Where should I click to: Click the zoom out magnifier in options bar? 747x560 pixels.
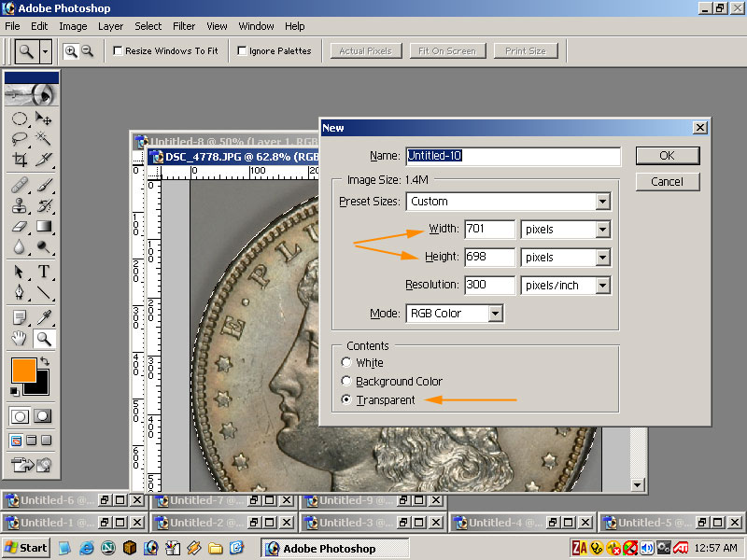point(88,51)
